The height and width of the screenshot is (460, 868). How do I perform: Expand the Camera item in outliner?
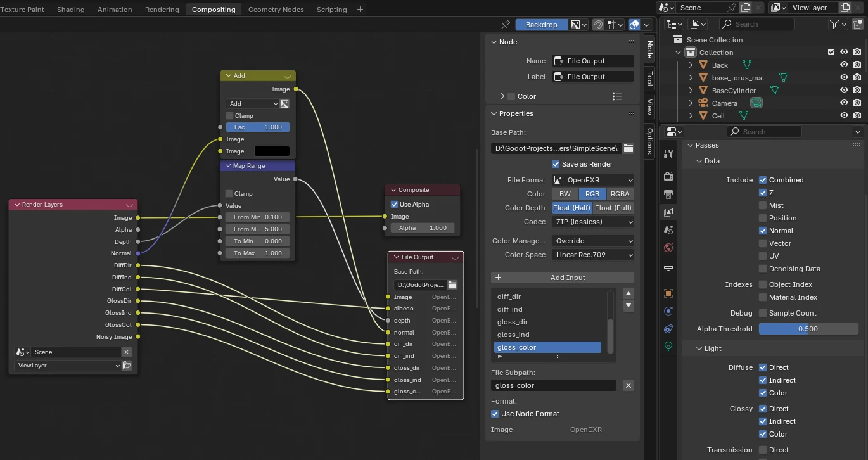point(691,103)
